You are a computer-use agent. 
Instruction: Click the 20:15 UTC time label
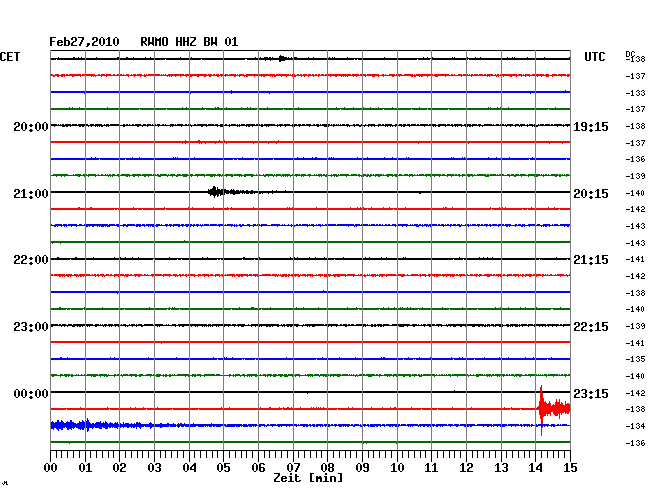pos(591,194)
